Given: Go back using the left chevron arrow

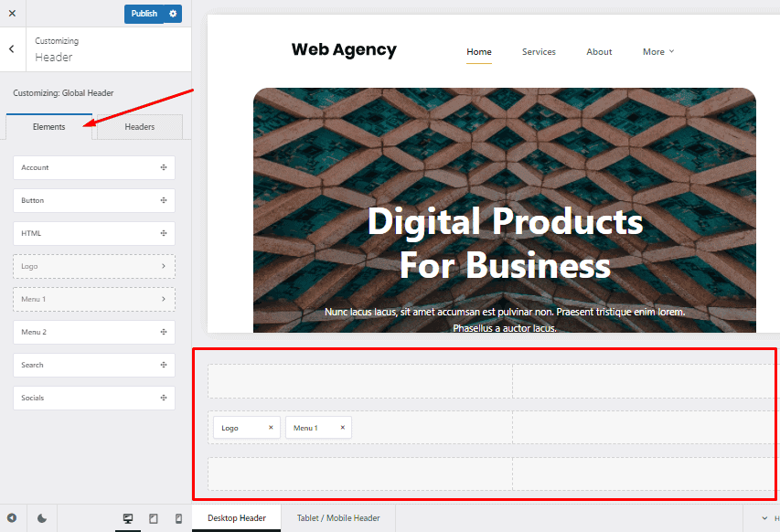Looking at the screenshot, I should [x=11, y=49].
